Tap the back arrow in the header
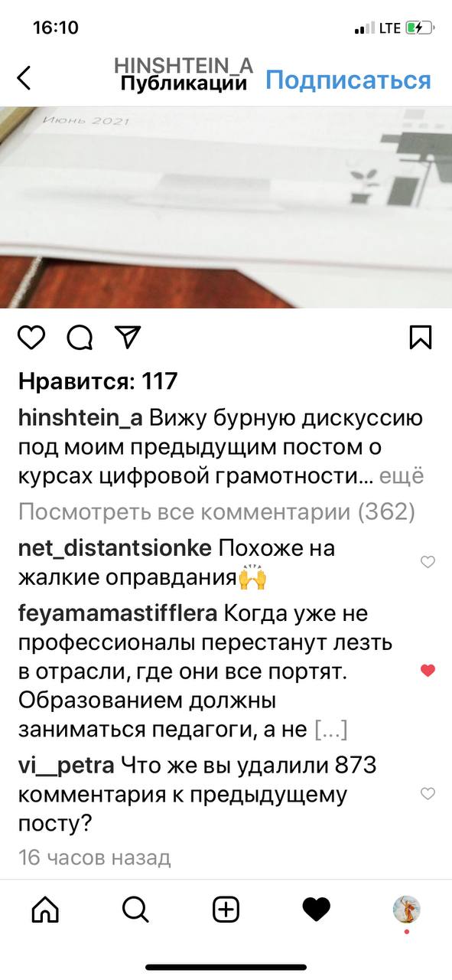The width and height of the screenshot is (452, 980). coord(24,79)
